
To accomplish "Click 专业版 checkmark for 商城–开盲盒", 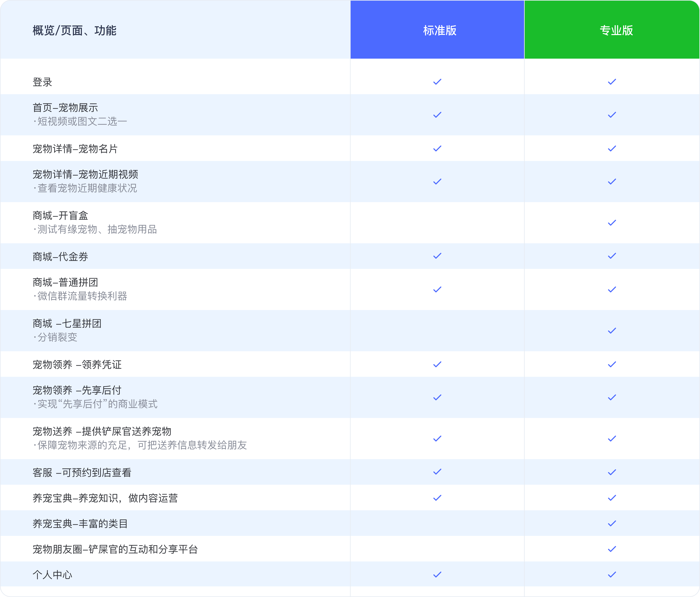I will pyautogui.click(x=612, y=223).
